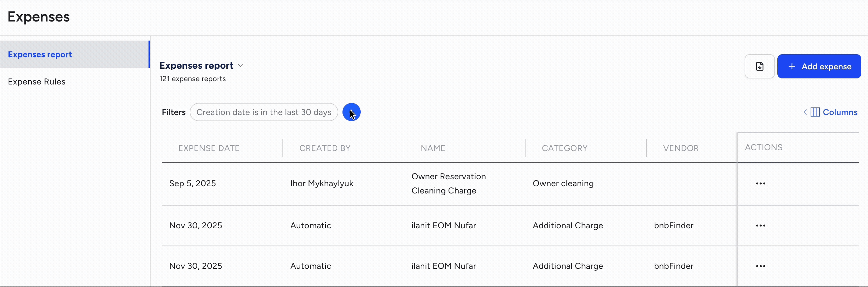Click the blue round add-filter button

352,112
